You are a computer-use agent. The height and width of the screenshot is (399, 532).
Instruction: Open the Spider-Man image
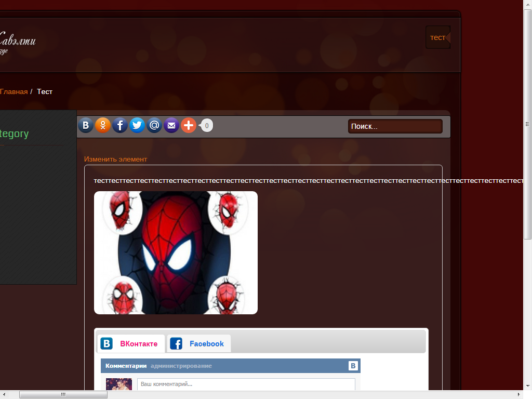[x=176, y=252]
